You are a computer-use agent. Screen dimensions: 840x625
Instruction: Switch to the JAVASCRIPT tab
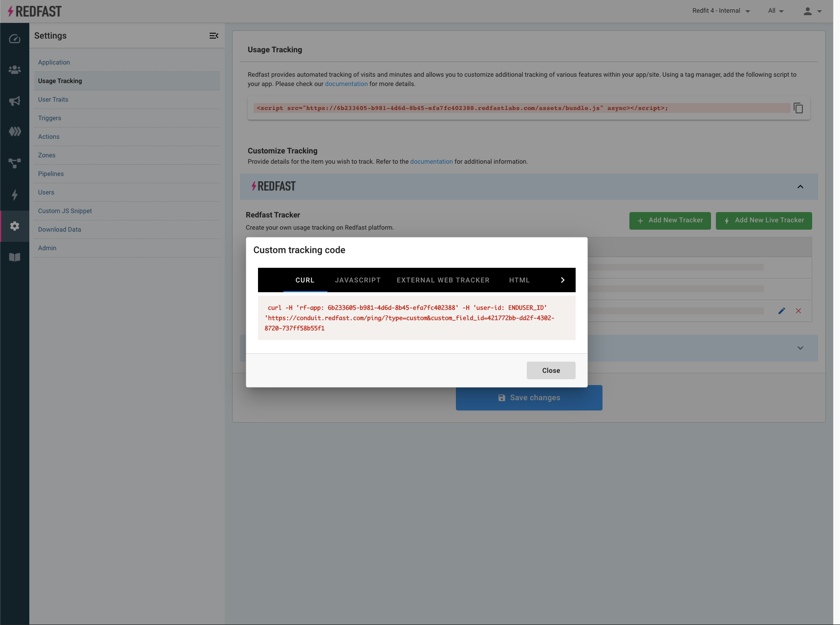tap(358, 280)
